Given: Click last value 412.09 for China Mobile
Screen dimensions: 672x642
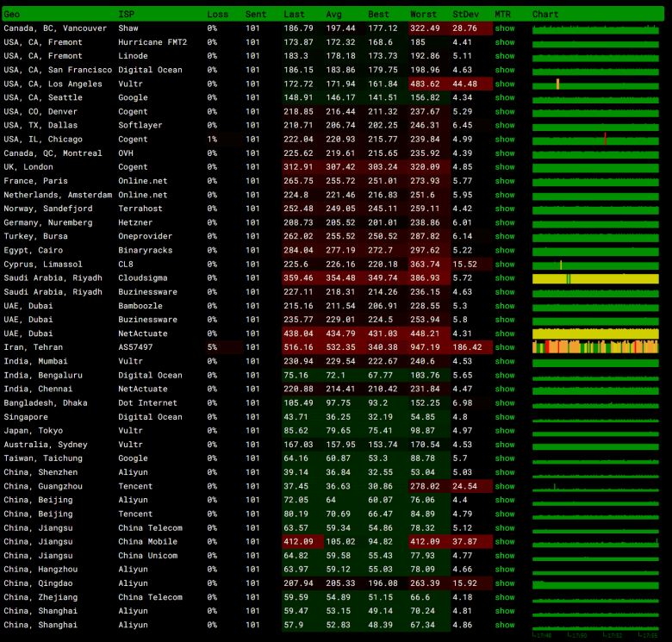Looking at the screenshot, I should (298, 542).
